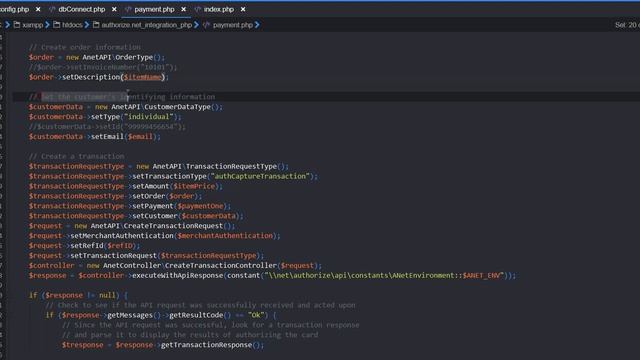This screenshot has width=640, height=360.
Task: Open authorize.net_integration_php breadcrumb folder
Action: tap(147, 25)
